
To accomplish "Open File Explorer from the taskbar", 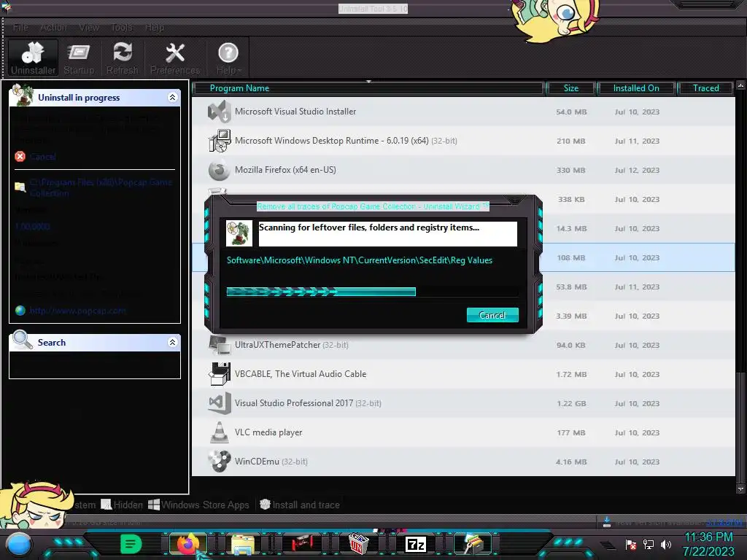I will click(x=242, y=544).
